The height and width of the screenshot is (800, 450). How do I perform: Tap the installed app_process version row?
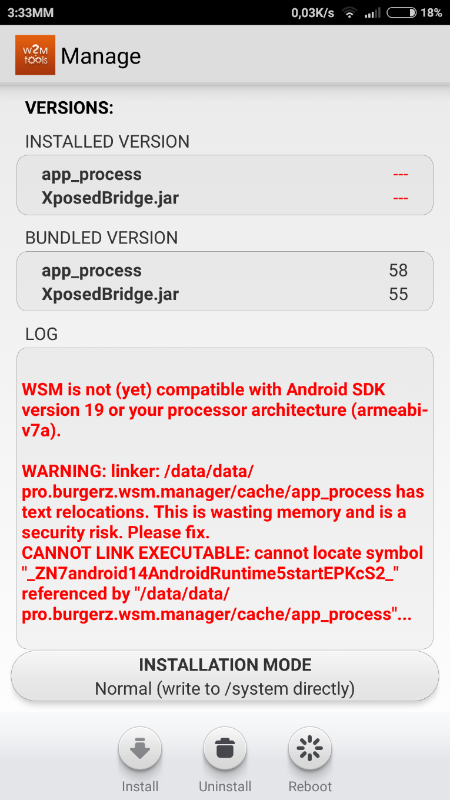(225, 174)
